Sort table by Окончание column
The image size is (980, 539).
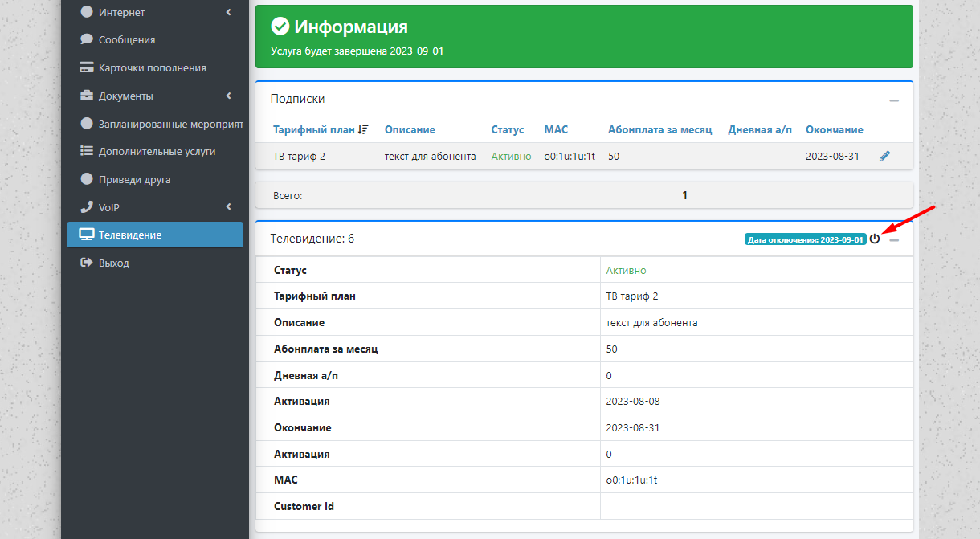834,129
